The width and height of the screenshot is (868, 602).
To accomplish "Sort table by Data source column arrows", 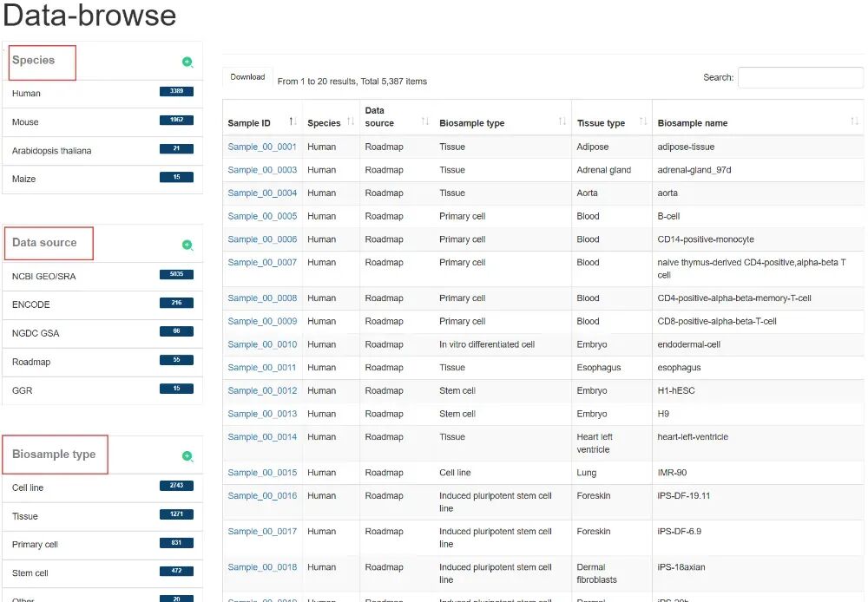I will coord(425,121).
